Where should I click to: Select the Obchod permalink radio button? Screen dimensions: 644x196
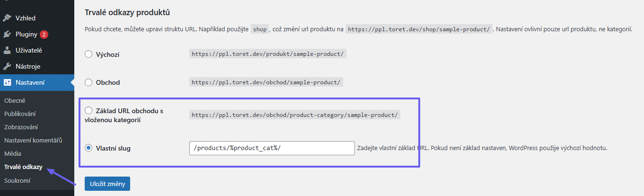[x=88, y=82]
